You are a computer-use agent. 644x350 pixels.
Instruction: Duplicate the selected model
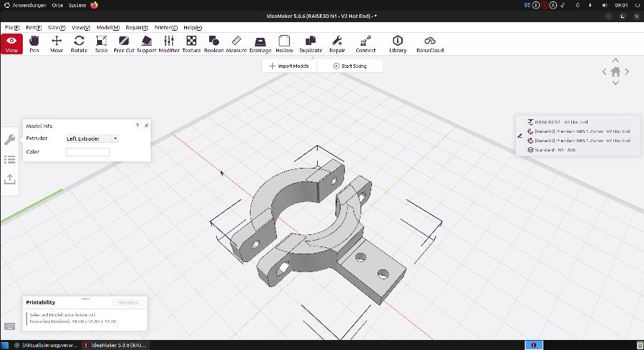pyautogui.click(x=311, y=44)
